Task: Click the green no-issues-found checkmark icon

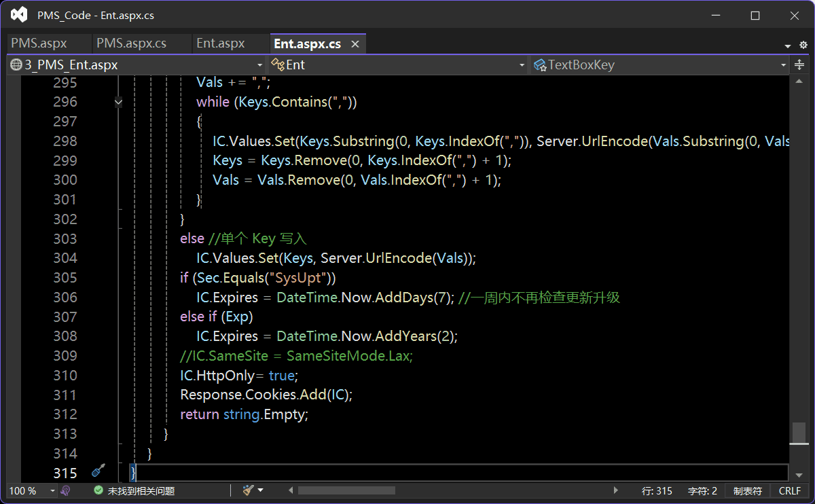Action: tap(98, 490)
